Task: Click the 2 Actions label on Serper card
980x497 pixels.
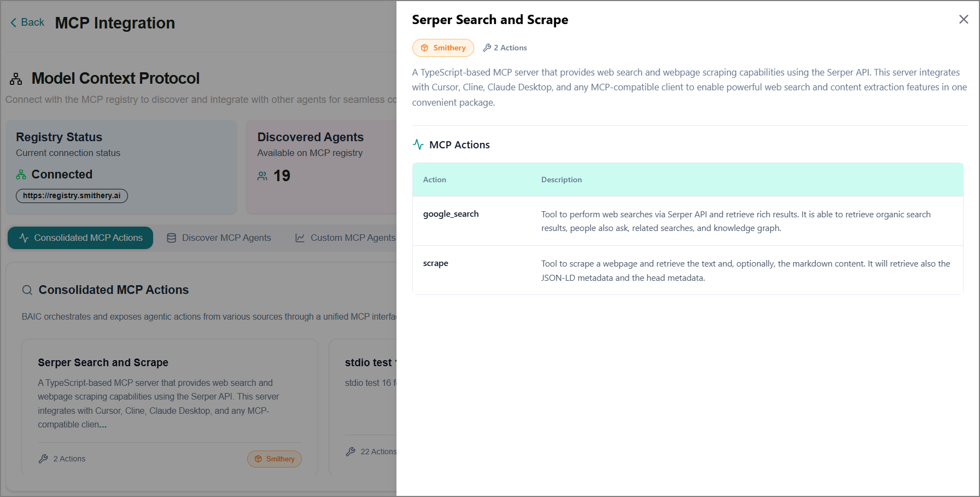Action: 69,459
